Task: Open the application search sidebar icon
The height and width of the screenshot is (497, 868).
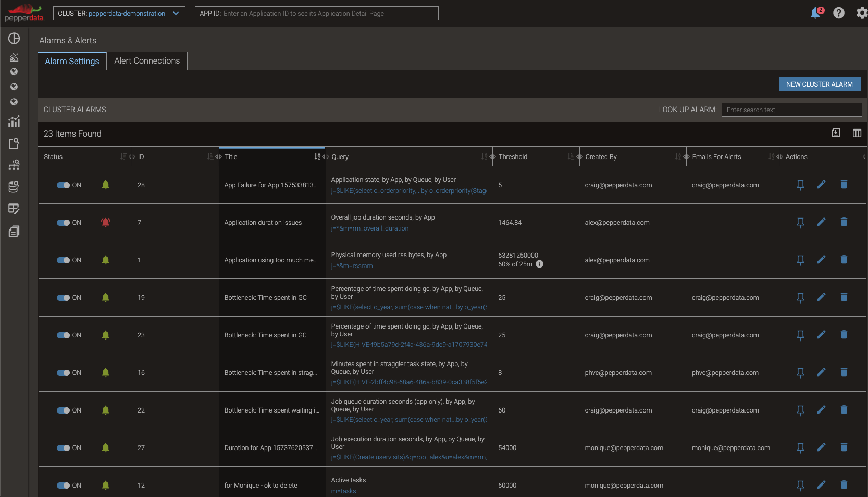Action: click(14, 143)
